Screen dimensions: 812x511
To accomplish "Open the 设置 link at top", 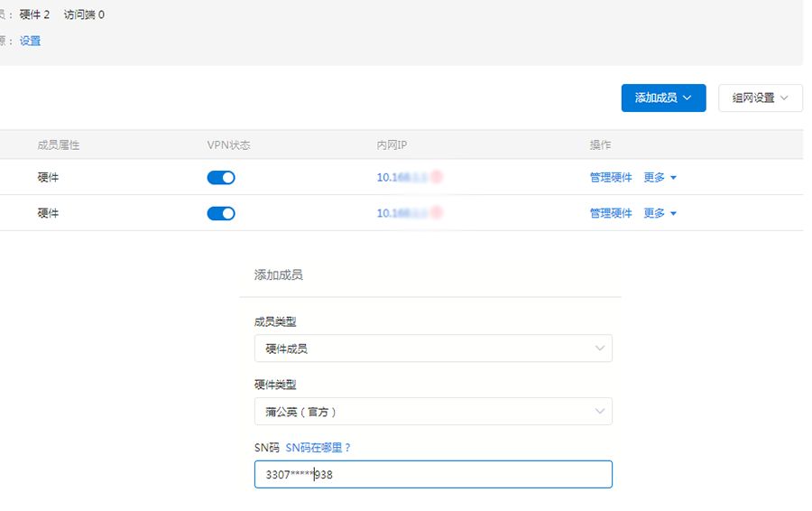I will coord(30,41).
